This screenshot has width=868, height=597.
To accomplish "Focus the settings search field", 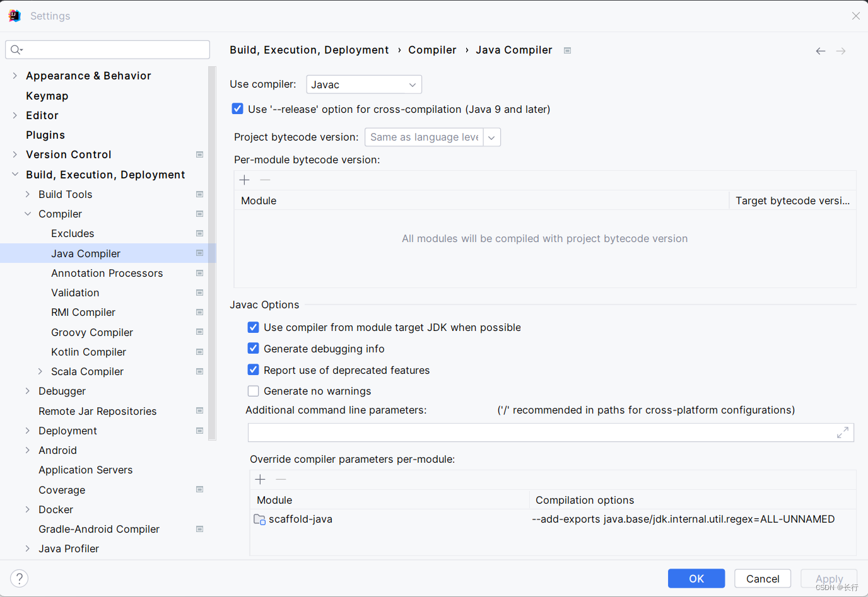I will pos(108,50).
